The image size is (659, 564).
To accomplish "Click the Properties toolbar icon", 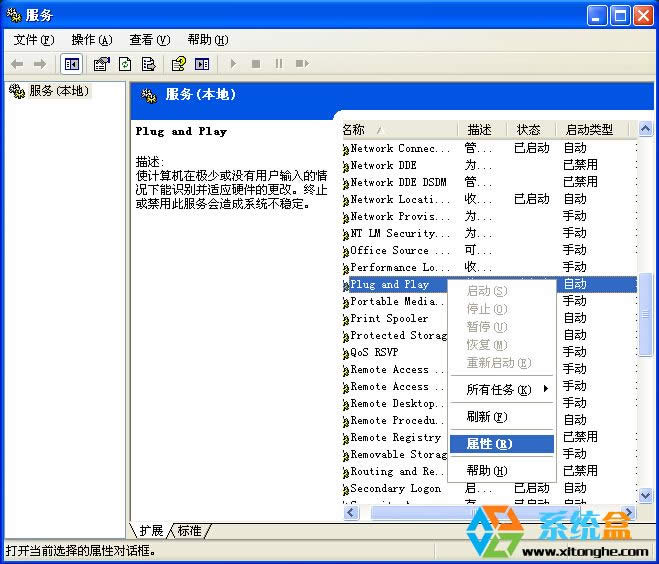I will (x=101, y=64).
